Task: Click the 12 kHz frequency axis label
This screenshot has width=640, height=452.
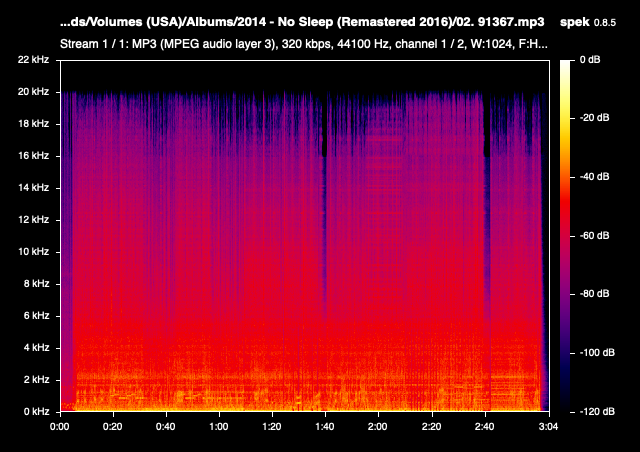Action: pos(33,220)
